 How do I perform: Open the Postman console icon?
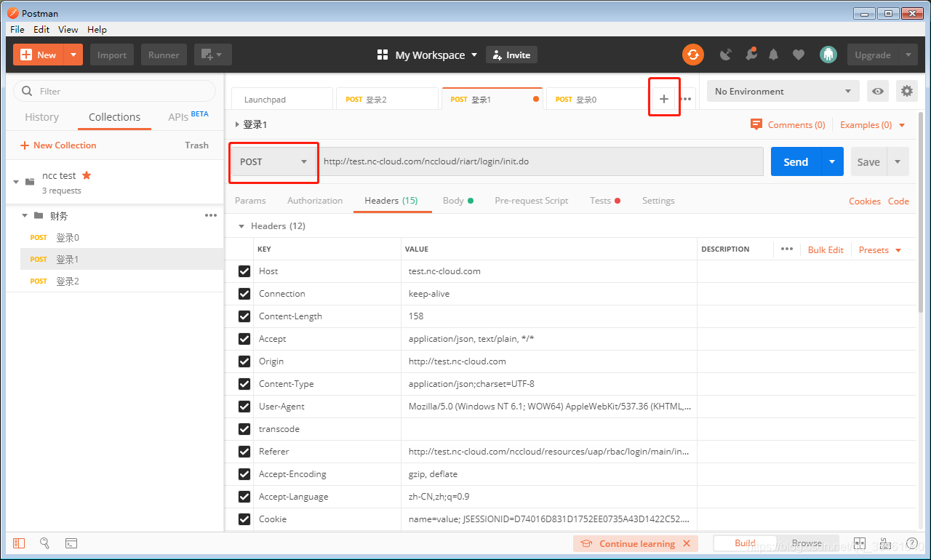[x=71, y=543]
